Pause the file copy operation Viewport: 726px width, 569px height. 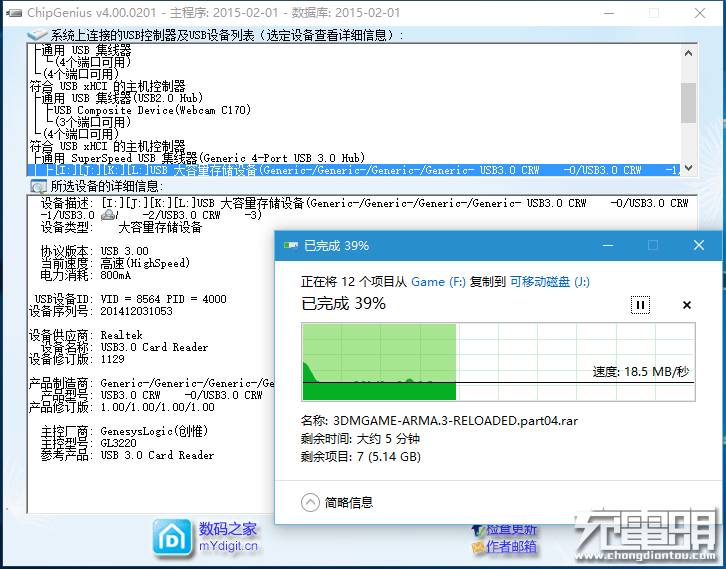[x=640, y=305]
